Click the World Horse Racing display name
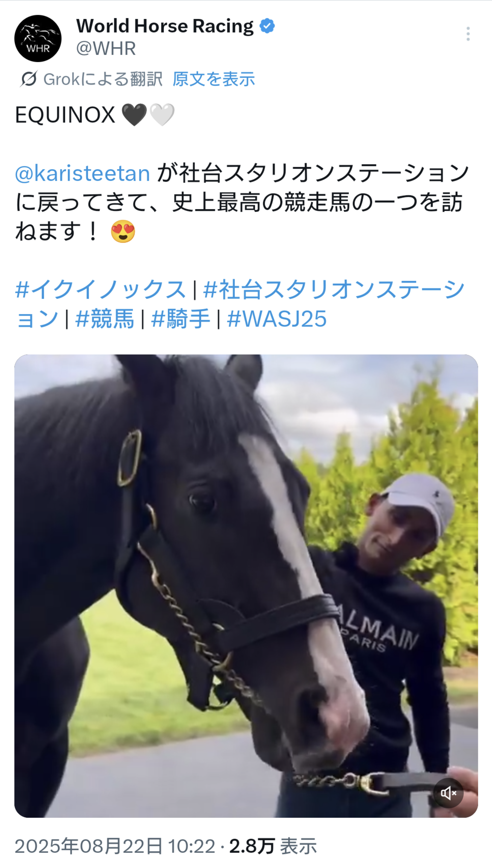This screenshot has width=492, height=868. coord(165,26)
